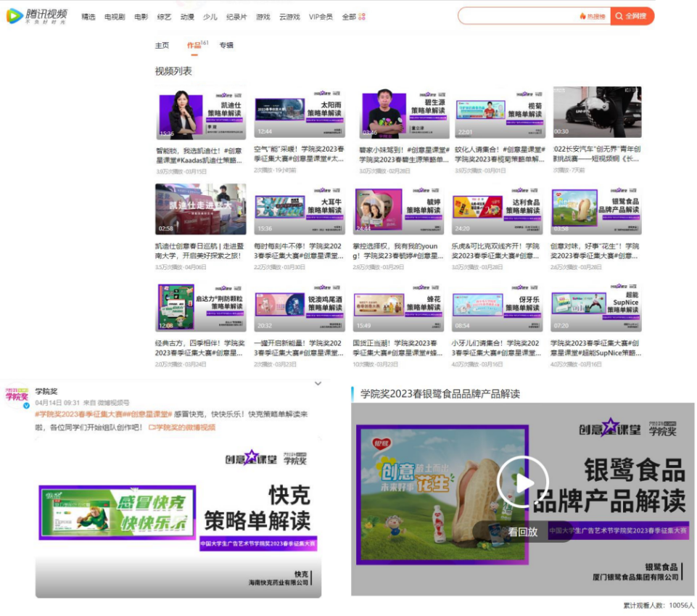Open the 凯迪仕走进 campus video thumbnail
This screenshot has width=697, height=616.
click(x=200, y=209)
